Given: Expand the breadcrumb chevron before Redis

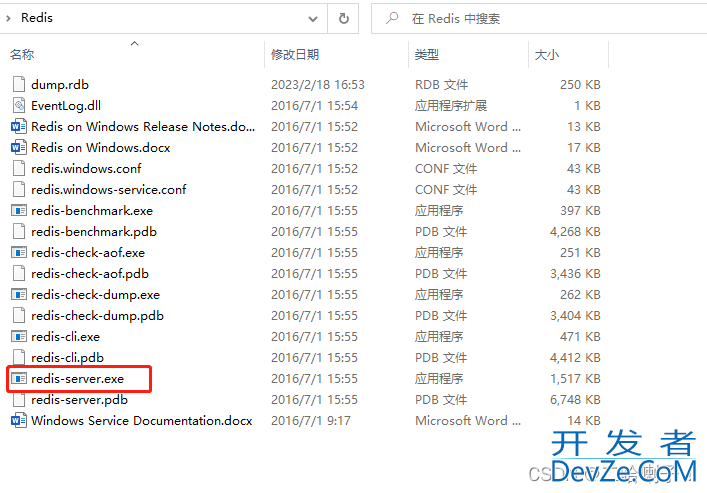Looking at the screenshot, I should pos(8,18).
